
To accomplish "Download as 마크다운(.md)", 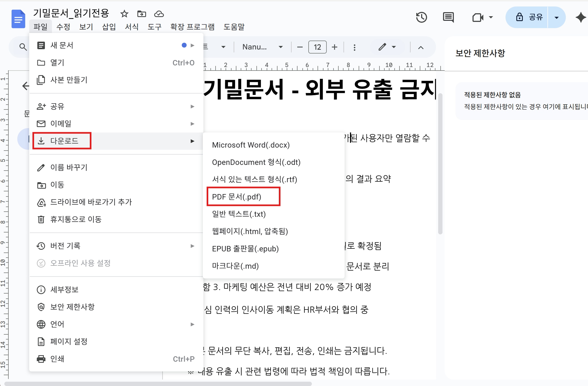I will tap(274, 266).
